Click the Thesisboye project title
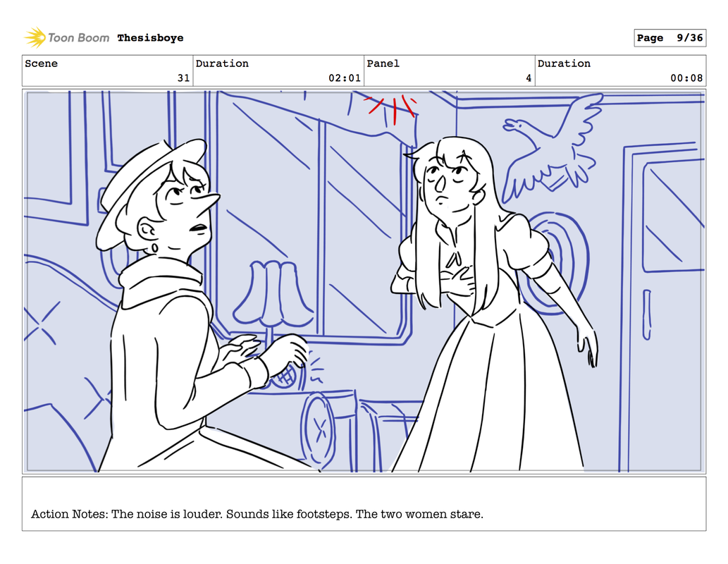The height and width of the screenshot is (564, 728). click(x=150, y=38)
